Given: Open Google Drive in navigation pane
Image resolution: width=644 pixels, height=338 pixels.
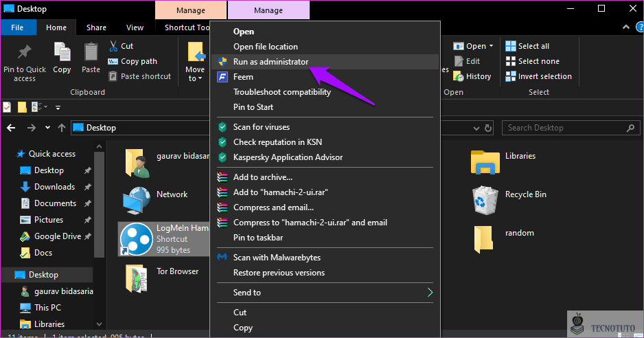Looking at the screenshot, I should (x=57, y=236).
